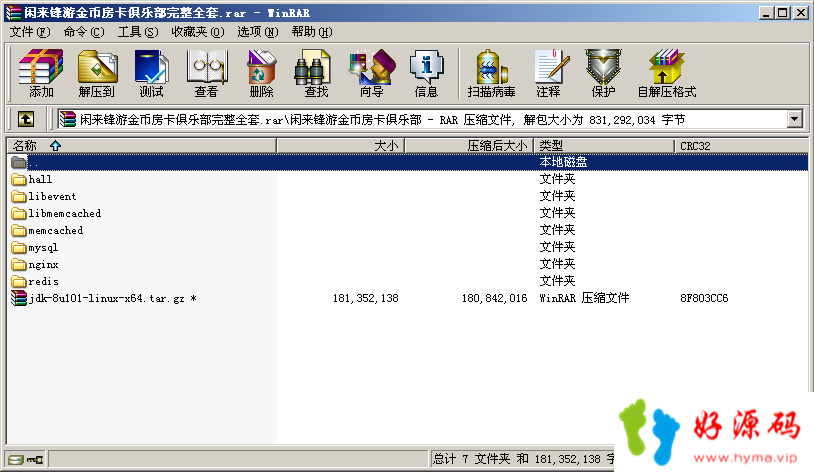
Task: Go up one folder level button
Action: pyautogui.click(x=26, y=119)
